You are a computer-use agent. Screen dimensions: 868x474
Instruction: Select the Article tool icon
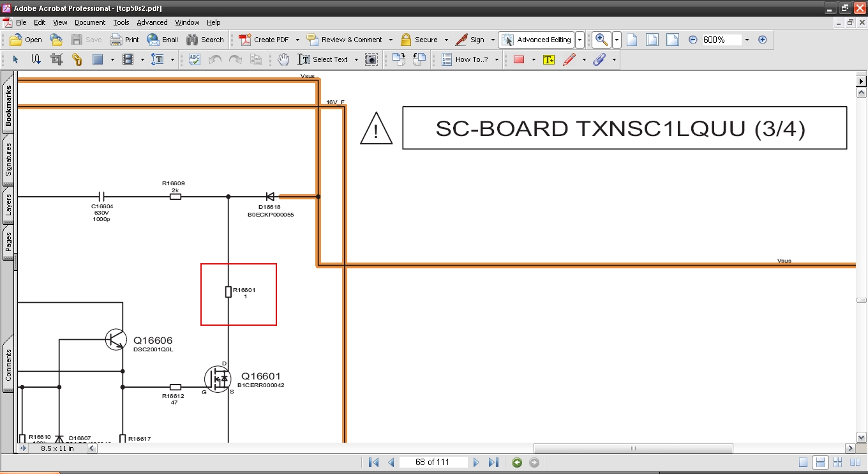[36, 59]
